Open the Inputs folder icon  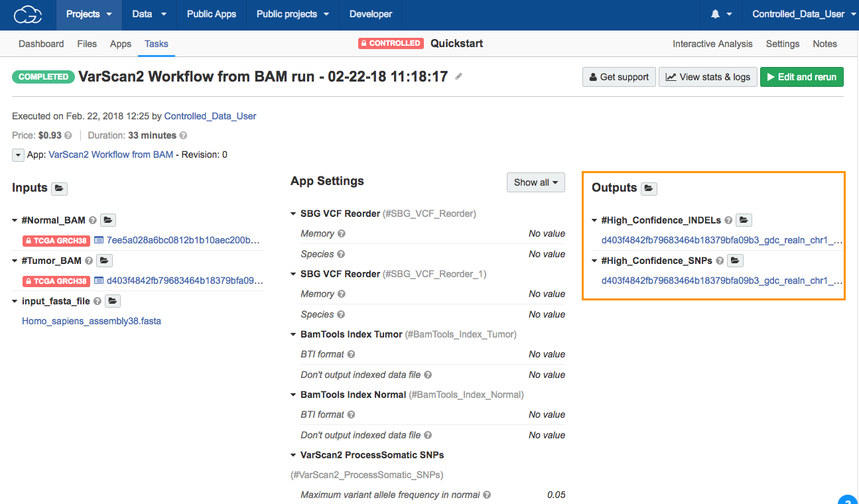click(60, 188)
